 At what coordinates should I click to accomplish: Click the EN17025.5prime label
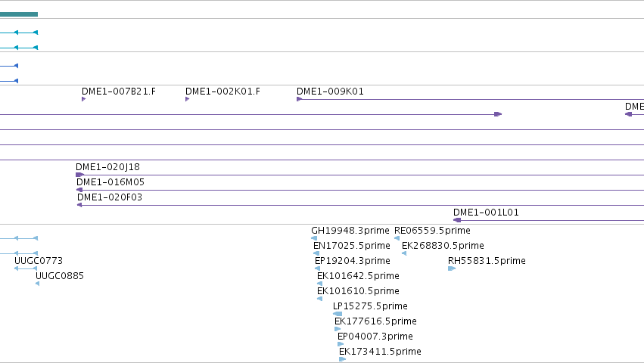tap(352, 246)
